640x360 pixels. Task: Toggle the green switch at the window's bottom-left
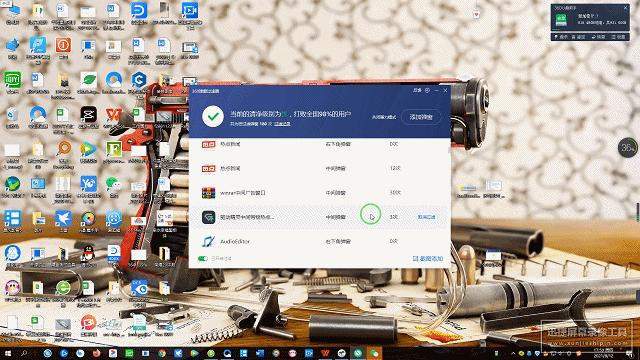(203, 258)
